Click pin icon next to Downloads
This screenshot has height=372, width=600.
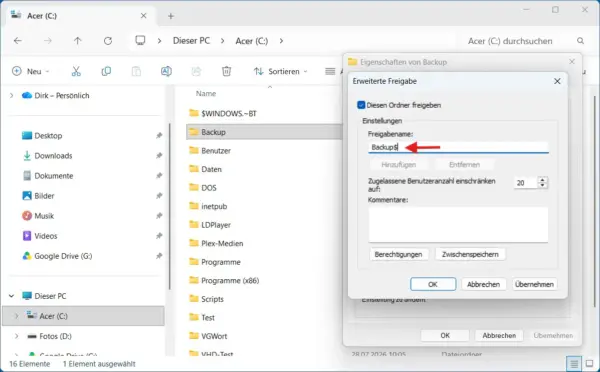click(159, 155)
